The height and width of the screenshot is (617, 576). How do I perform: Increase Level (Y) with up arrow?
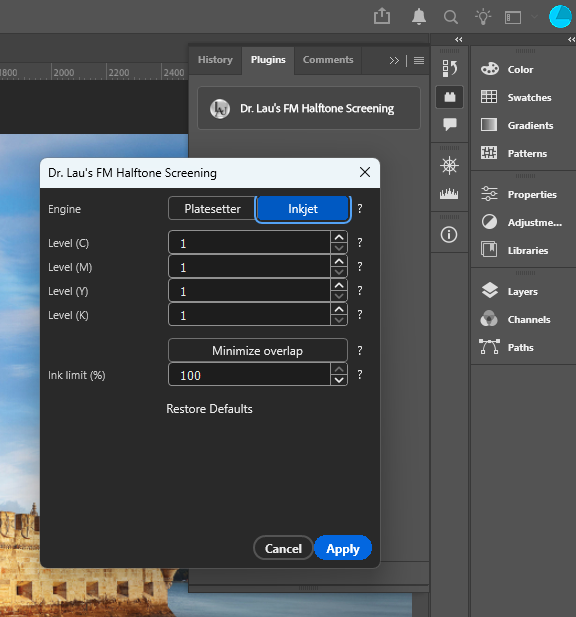(339, 285)
